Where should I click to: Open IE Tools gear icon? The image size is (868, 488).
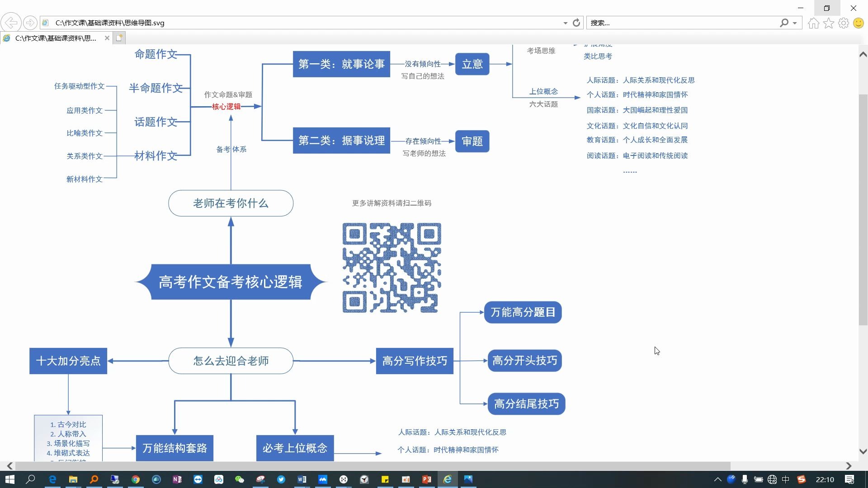(844, 23)
